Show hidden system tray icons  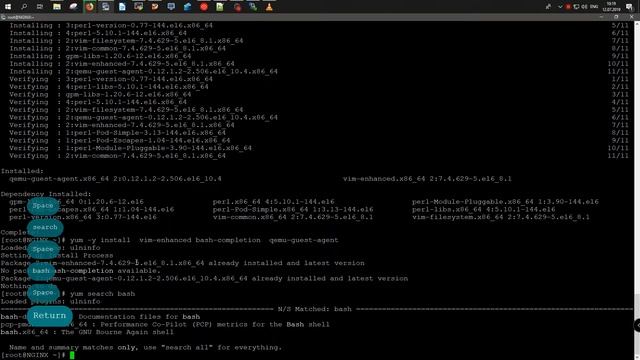[560, 7]
